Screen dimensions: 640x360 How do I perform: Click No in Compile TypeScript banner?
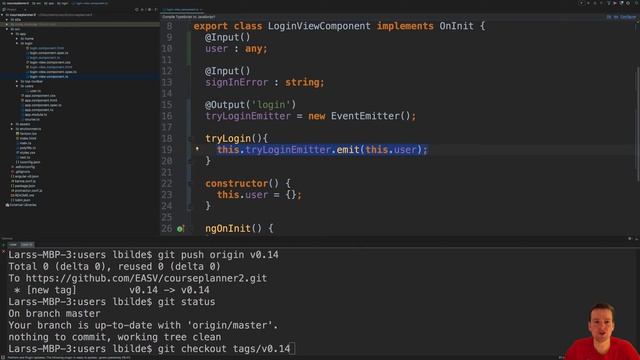615,17
